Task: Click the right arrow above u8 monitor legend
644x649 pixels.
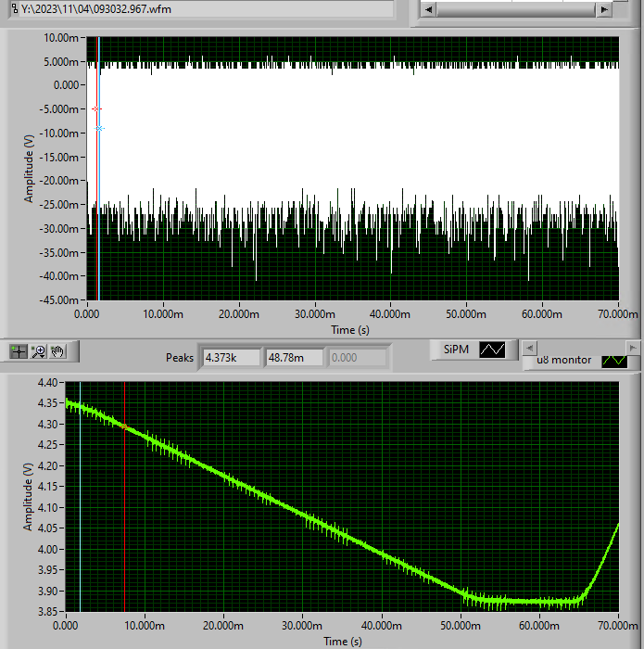Action: pyautogui.click(x=633, y=348)
